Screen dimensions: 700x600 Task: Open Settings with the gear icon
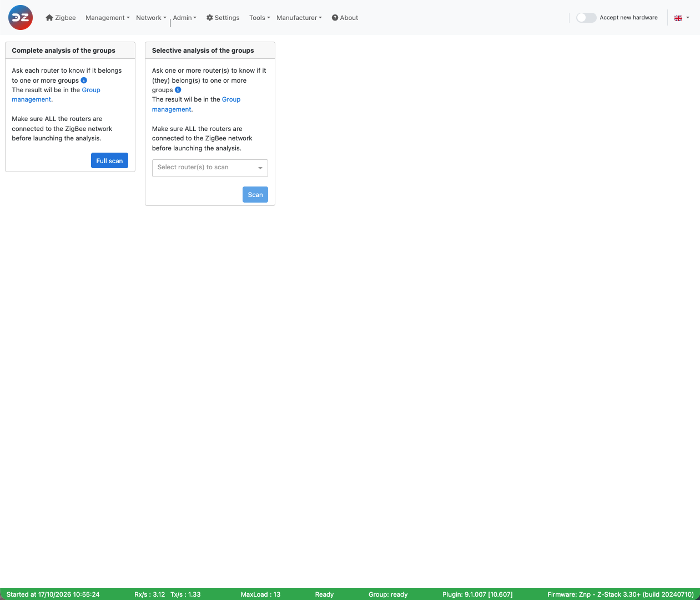click(x=223, y=18)
